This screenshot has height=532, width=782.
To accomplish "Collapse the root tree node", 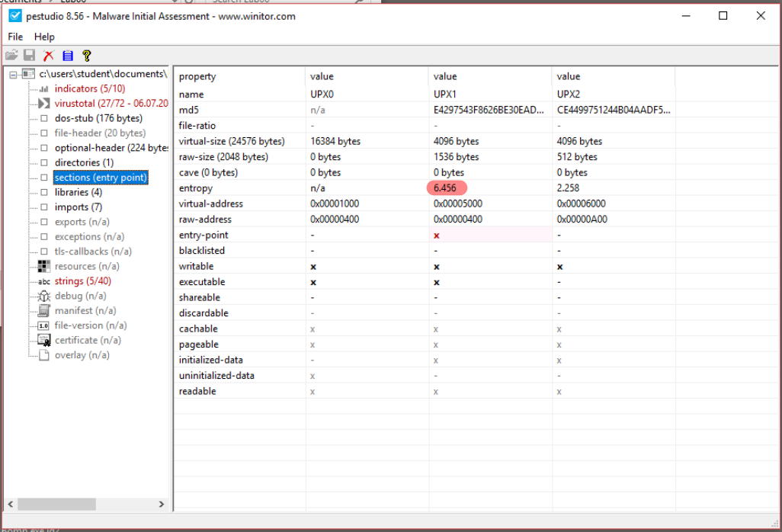I will [x=13, y=75].
